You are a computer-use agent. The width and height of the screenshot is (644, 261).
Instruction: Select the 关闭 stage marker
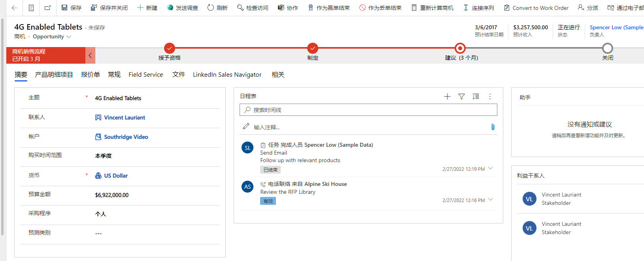(608, 48)
